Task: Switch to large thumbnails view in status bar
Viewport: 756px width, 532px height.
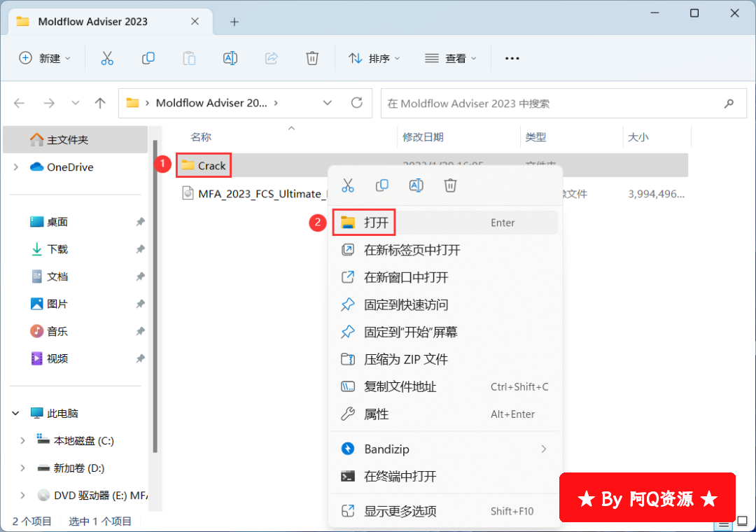Action: pyautogui.click(x=743, y=522)
